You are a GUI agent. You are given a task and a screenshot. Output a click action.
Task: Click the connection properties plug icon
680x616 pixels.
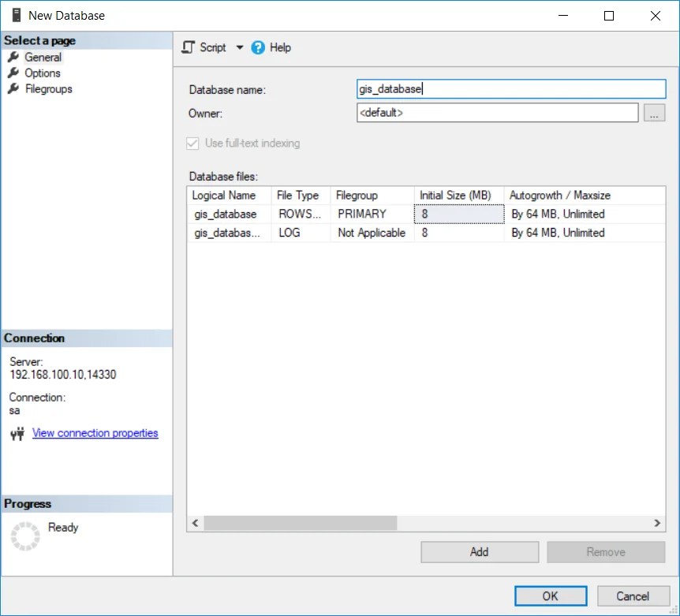(x=17, y=434)
